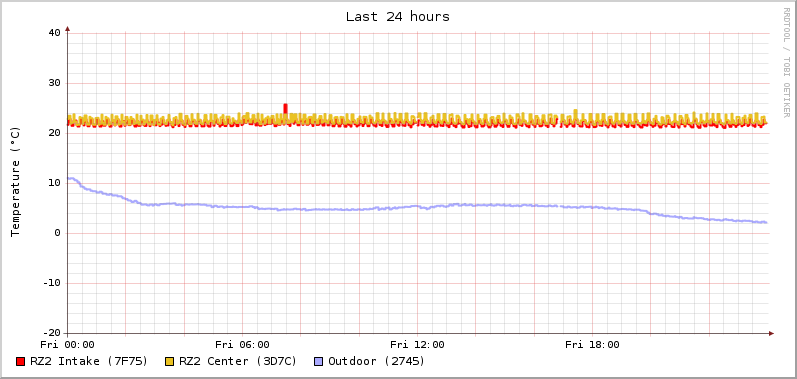Click the -20 value on temperature axis
Viewport: 797px width, 379px height.
click(51, 333)
